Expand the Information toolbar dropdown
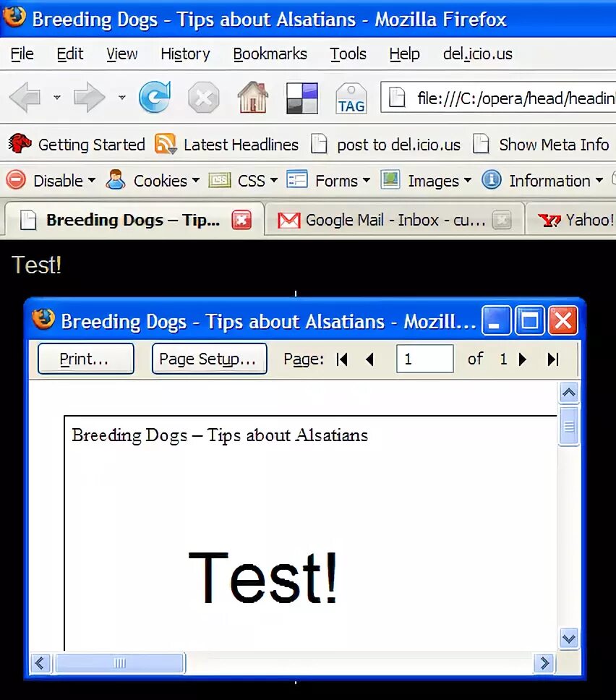616x700 pixels. tap(599, 180)
